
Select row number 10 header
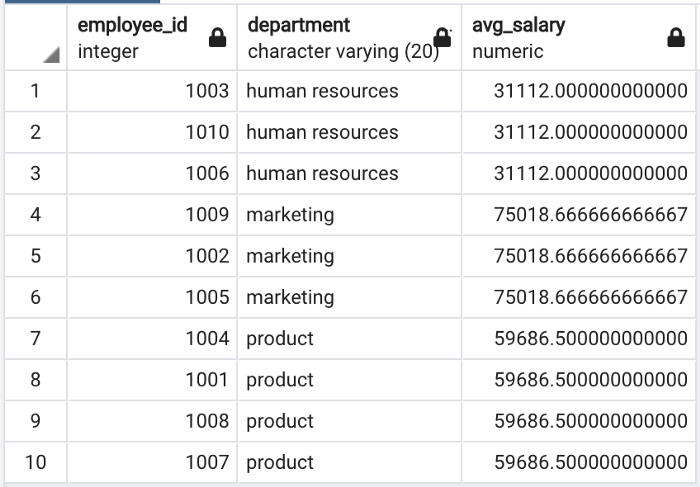point(35,463)
